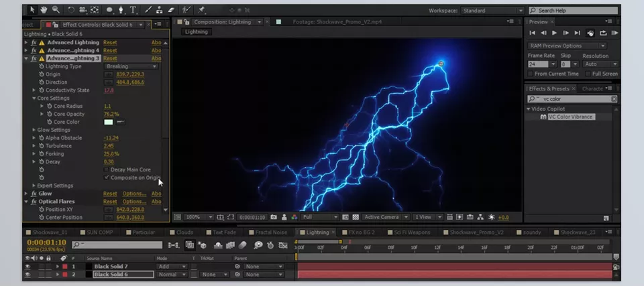Toggle the Glow effect fx switch

(x=34, y=194)
